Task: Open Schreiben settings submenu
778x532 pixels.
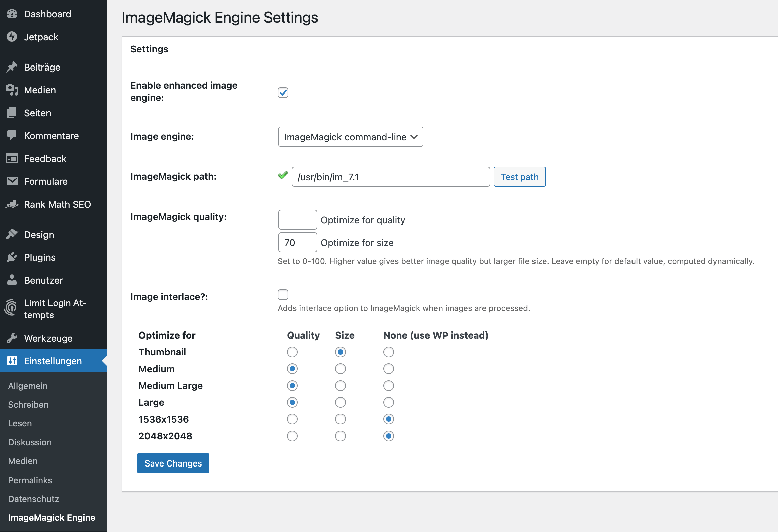Action: pos(28,405)
